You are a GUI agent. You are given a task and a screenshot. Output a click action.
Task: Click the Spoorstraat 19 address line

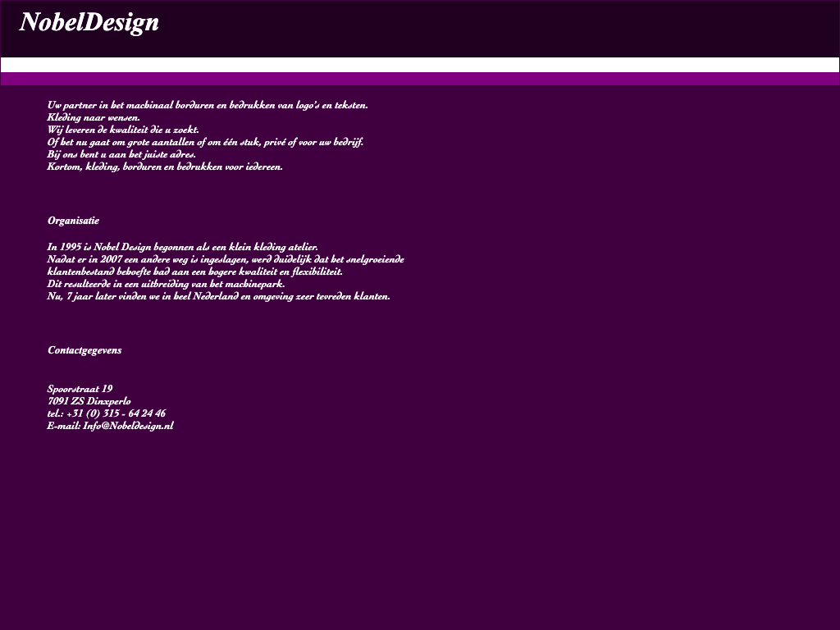(80, 389)
